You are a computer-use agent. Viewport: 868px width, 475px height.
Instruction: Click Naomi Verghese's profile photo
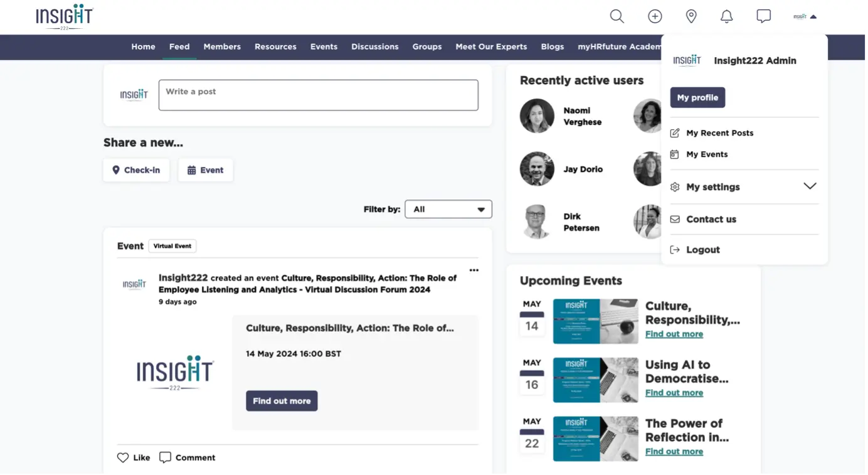537,116
